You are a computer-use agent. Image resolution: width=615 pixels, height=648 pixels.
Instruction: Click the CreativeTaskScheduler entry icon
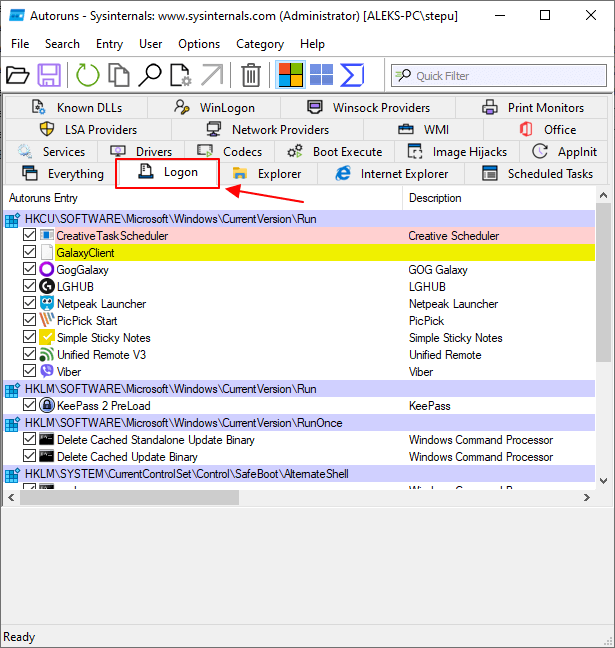[47, 235]
